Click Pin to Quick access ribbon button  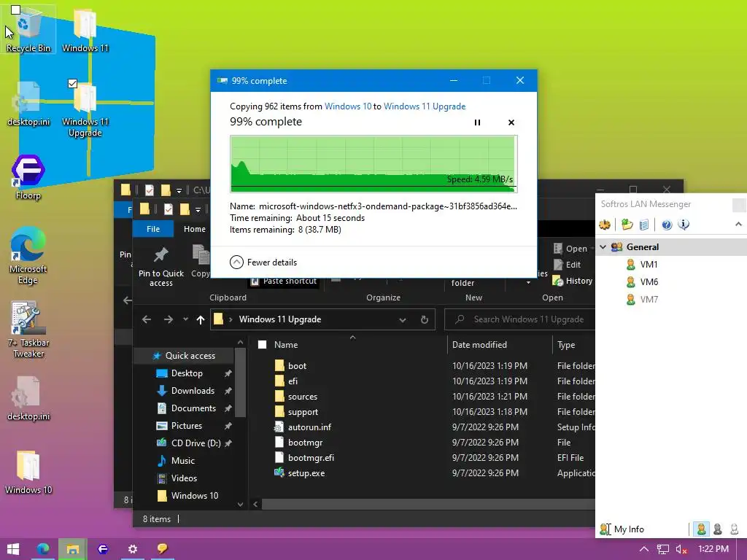click(161, 266)
